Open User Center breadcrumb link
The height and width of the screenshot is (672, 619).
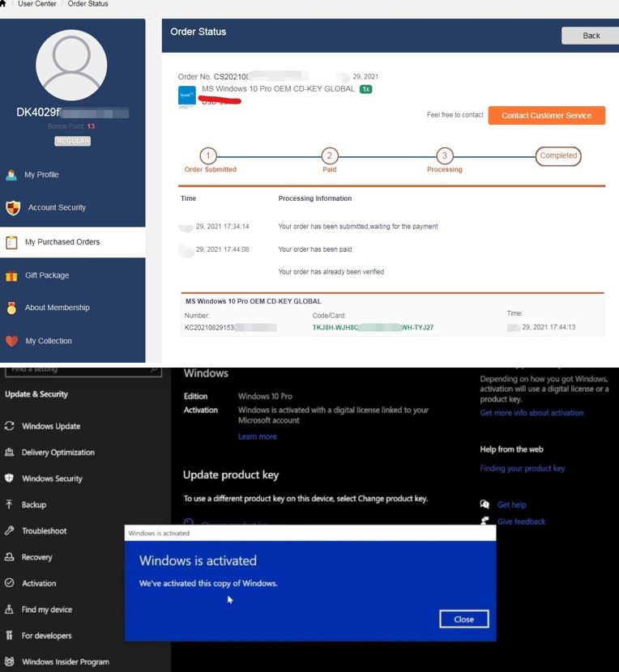pos(37,4)
